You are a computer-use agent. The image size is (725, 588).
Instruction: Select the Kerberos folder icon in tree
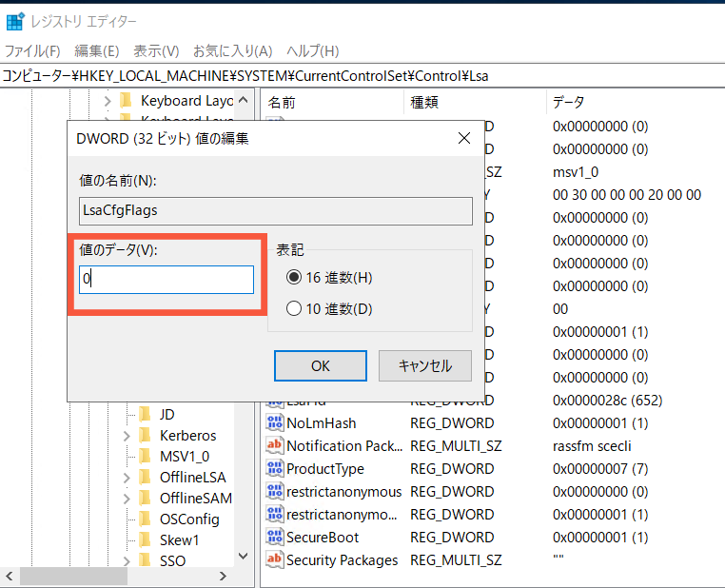click(x=145, y=436)
